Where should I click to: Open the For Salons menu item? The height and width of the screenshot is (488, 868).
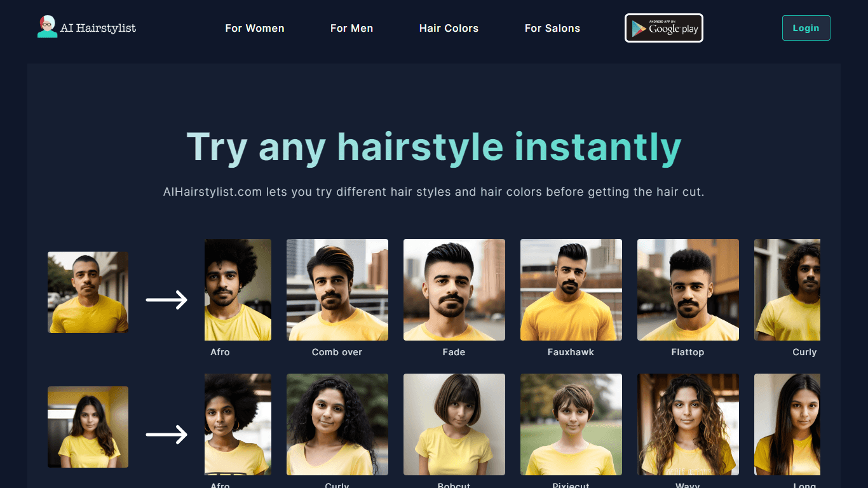pyautogui.click(x=552, y=28)
